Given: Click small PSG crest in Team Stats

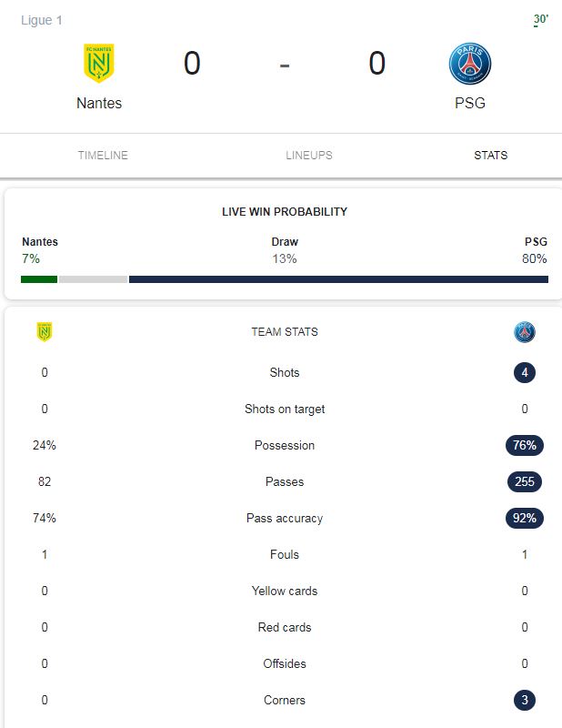Looking at the screenshot, I should click(x=525, y=332).
